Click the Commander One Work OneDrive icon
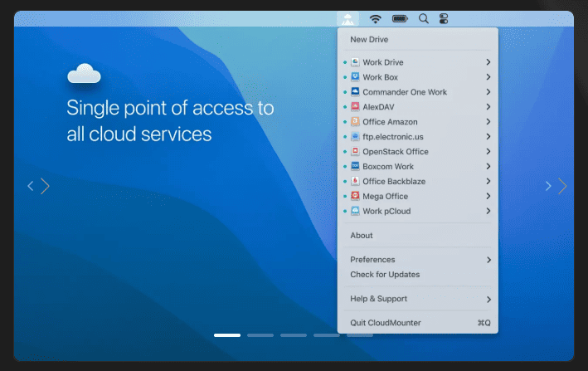588x371 pixels. click(355, 92)
